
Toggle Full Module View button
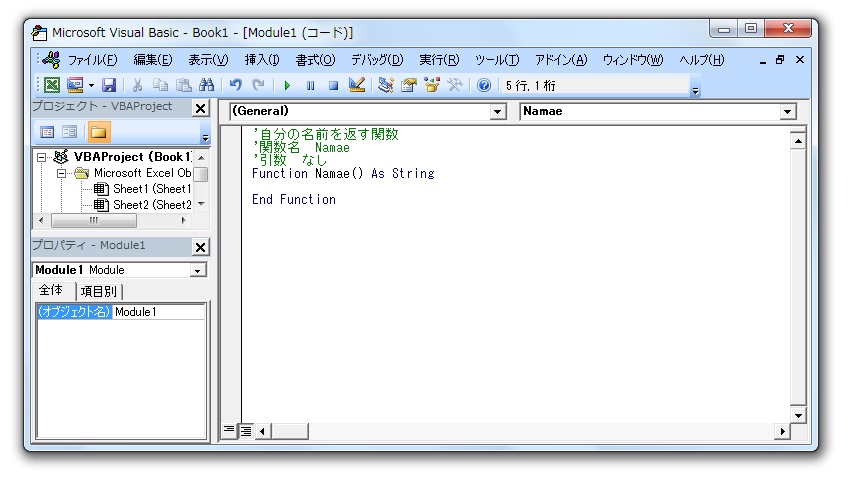[246, 431]
